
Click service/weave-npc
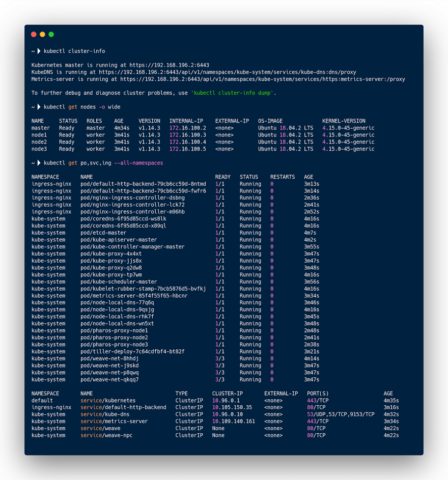click(x=106, y=435)
